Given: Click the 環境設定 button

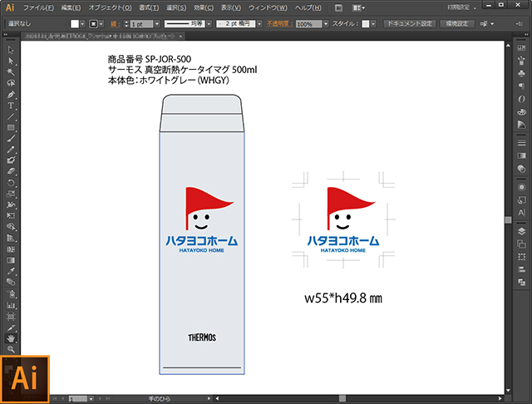Looking at the screenshot, I should coord(457,24).
